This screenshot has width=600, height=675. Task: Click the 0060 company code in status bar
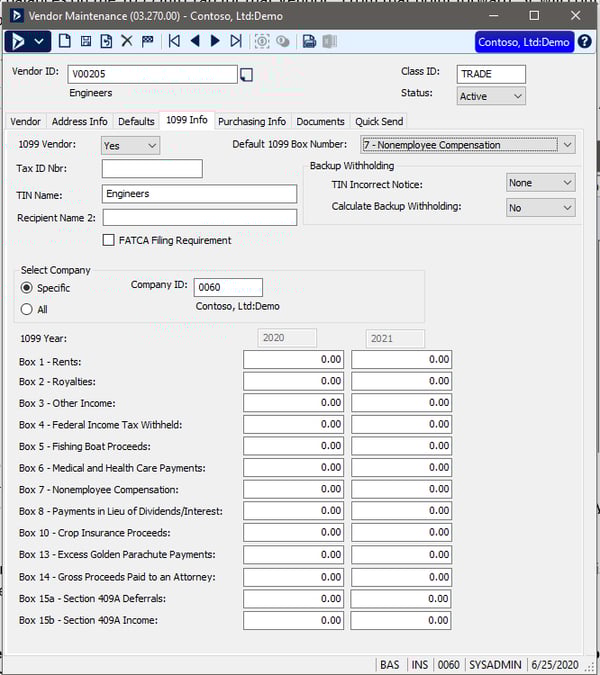[448, 665]
